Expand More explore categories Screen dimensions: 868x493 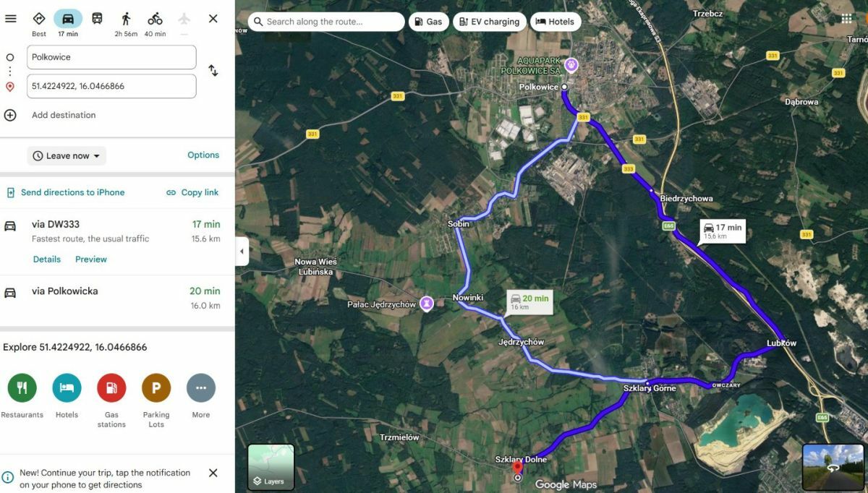pos(201,388)
